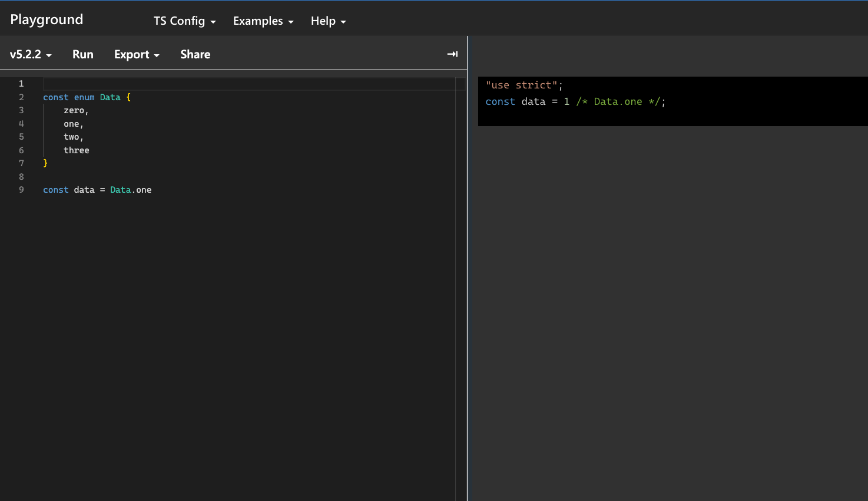This screenshot has height=501, width=868.
Task: Click the 'three' enum member
Action: [x=77, y=150]
